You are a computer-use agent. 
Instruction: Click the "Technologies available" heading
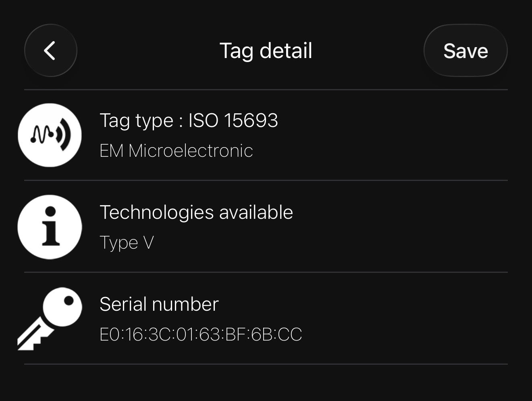[196, 212]
